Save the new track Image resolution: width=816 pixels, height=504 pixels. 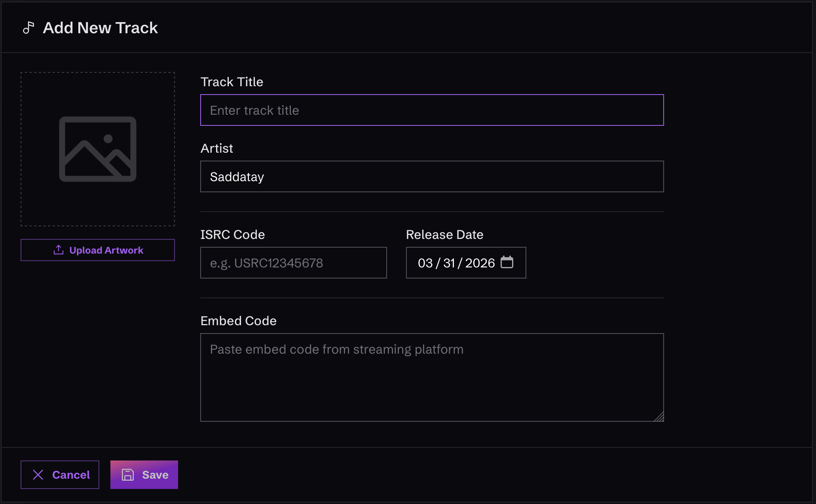point(144,475)
